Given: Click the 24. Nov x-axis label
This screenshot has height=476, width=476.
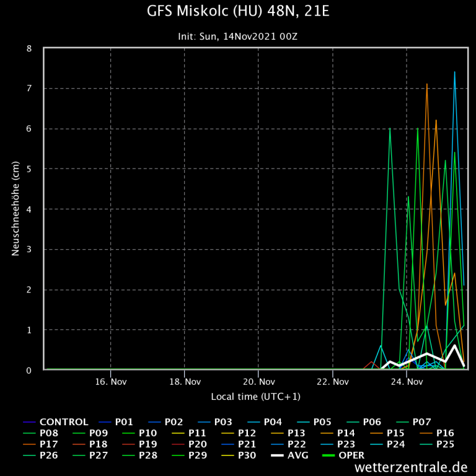Looking at the screenshot, I should [407, 382].
